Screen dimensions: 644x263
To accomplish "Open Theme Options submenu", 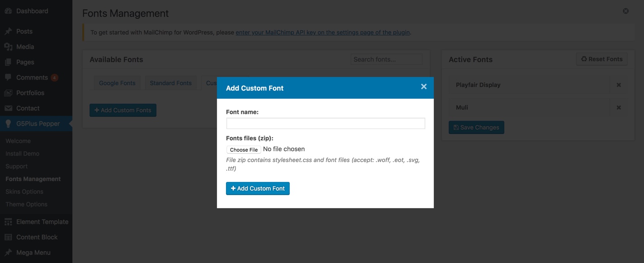I will coord(26,204).
